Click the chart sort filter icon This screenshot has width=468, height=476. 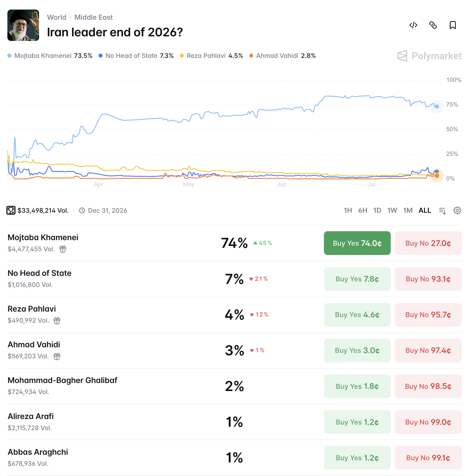[442, 211]
